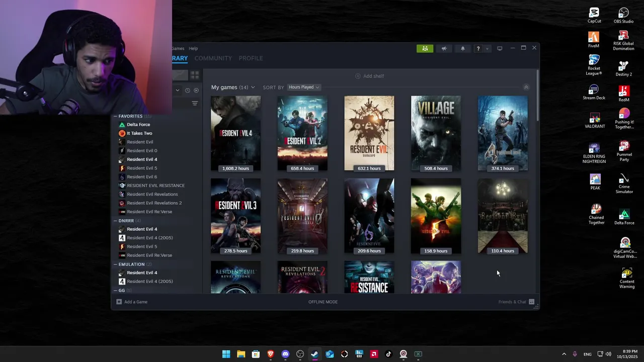Open OBS Studio desktop shortcut

point(623,15)
